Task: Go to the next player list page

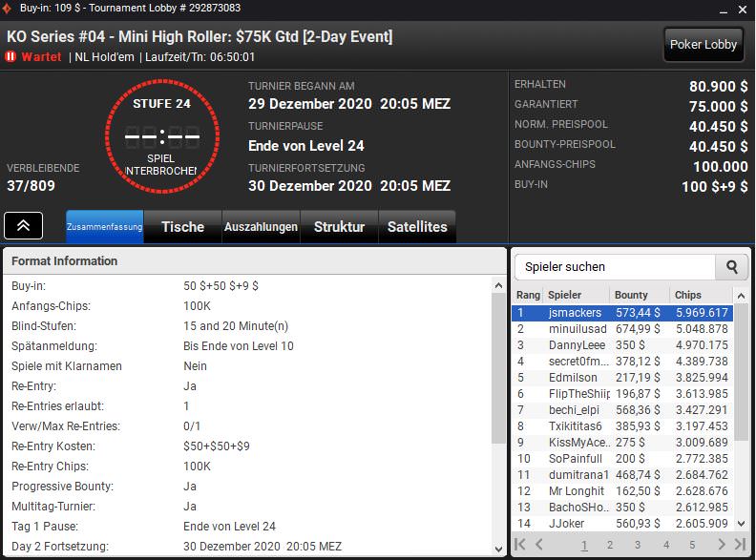Action: tap(720, 545)
